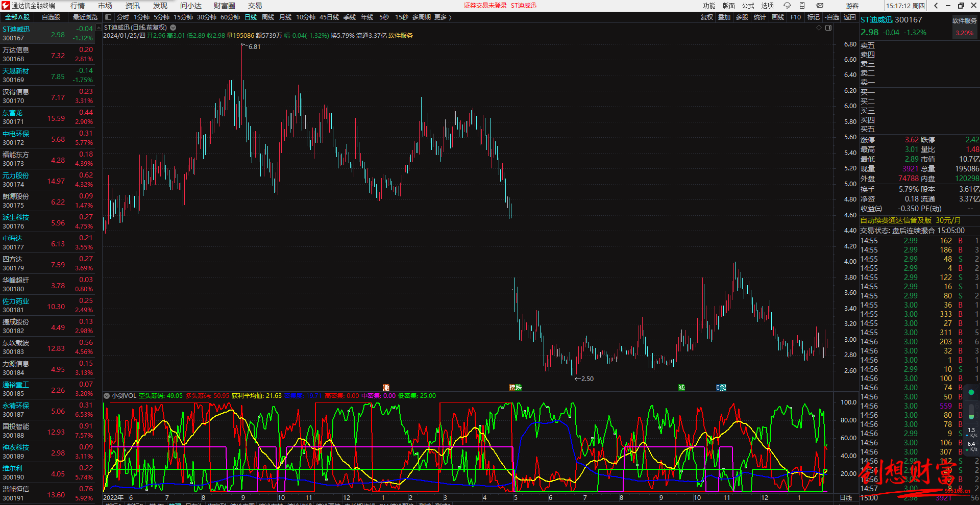980x505 pixels.
Task: Click the 标记 toolbar button
Action: (814, 17)
